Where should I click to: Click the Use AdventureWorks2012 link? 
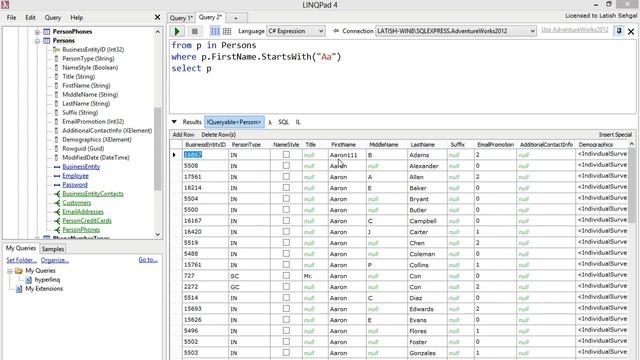pyautogui.click(x=575, y=30)
